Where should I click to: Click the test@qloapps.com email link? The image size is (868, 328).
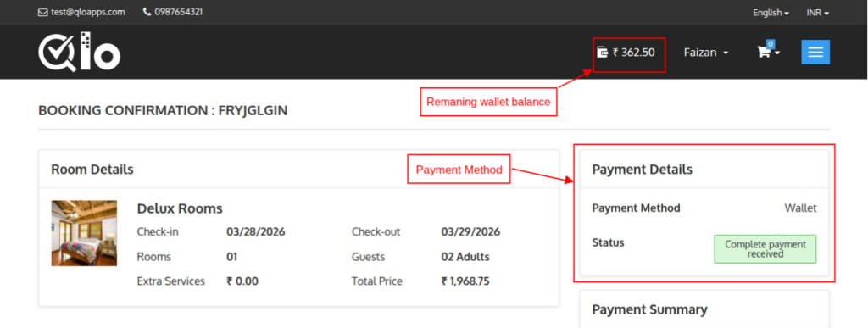(88, 12)
